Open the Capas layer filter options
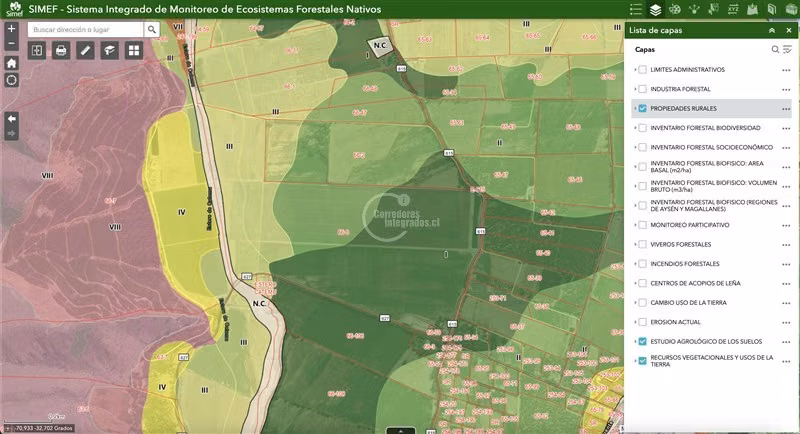Viewport: 800px width, 434px height. click(787, 49)
